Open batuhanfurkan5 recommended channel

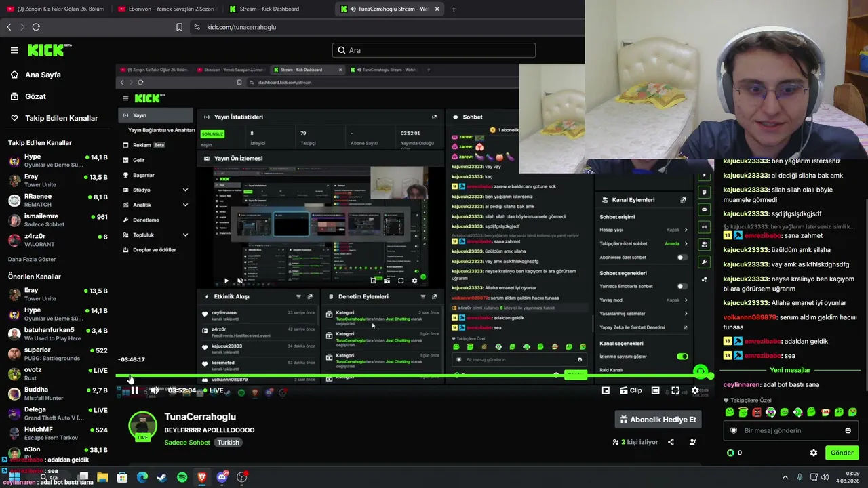58,334
